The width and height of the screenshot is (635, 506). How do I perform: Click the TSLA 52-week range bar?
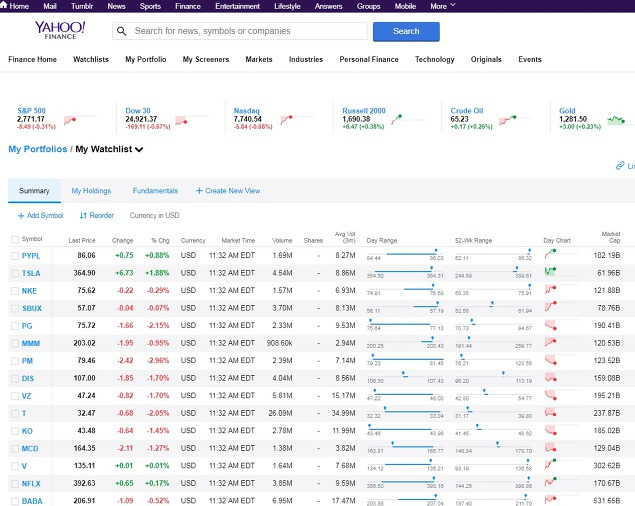493,271
